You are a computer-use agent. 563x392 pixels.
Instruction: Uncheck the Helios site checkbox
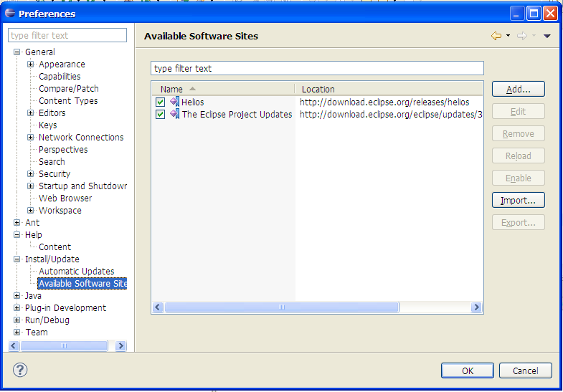tap(160, 102)
